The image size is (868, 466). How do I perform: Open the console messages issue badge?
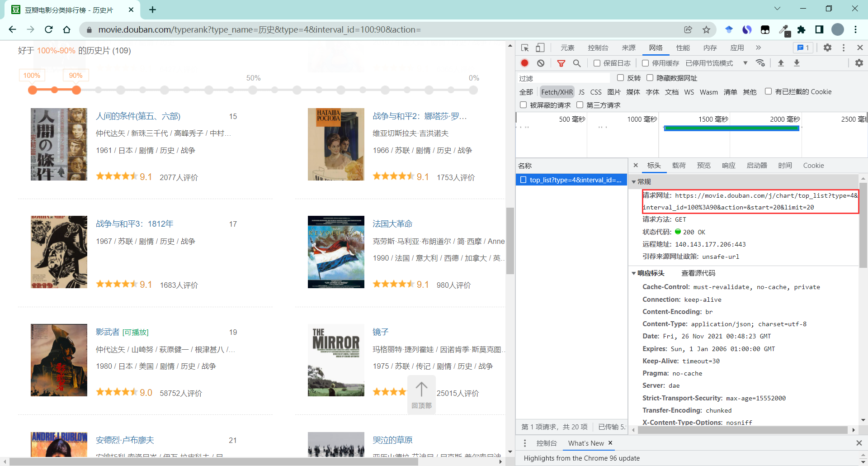[x=803, y=48]
